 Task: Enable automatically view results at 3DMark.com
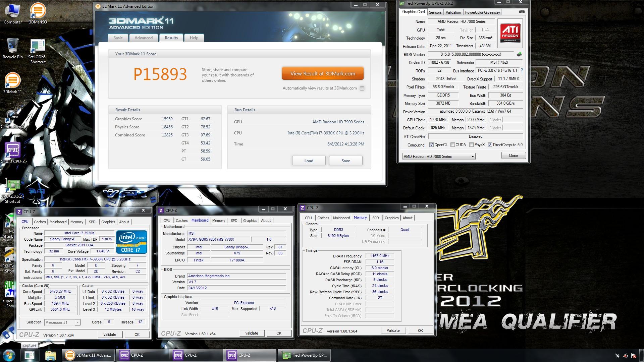(362, 88)
